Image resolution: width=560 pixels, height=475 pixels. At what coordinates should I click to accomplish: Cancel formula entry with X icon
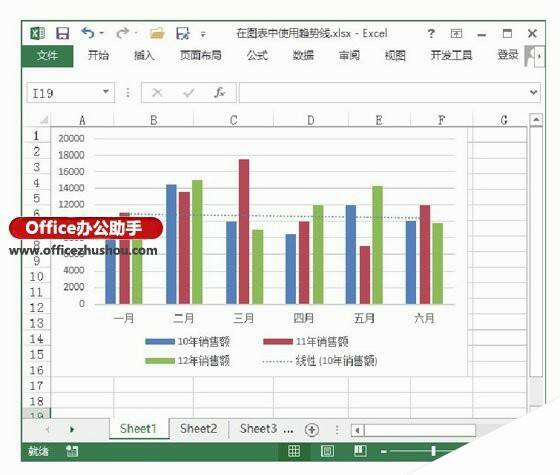click(157, 93)
